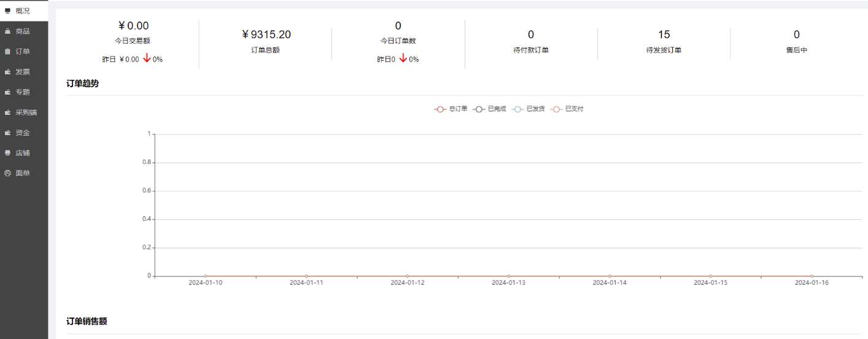Screen dimensions: 868x339
Task: Click the 商品 bag icon in sidebar
Action: click(x=7, y=31)
